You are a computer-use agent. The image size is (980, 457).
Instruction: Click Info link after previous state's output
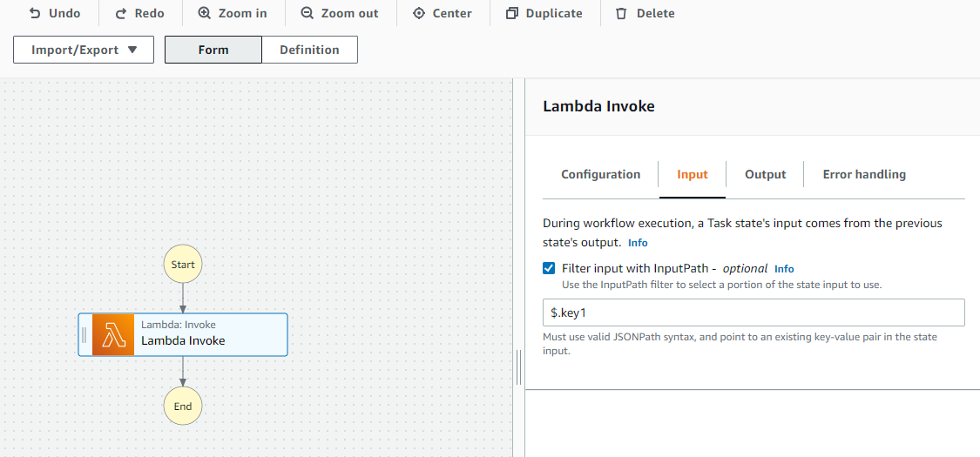[x=638, y=242]
